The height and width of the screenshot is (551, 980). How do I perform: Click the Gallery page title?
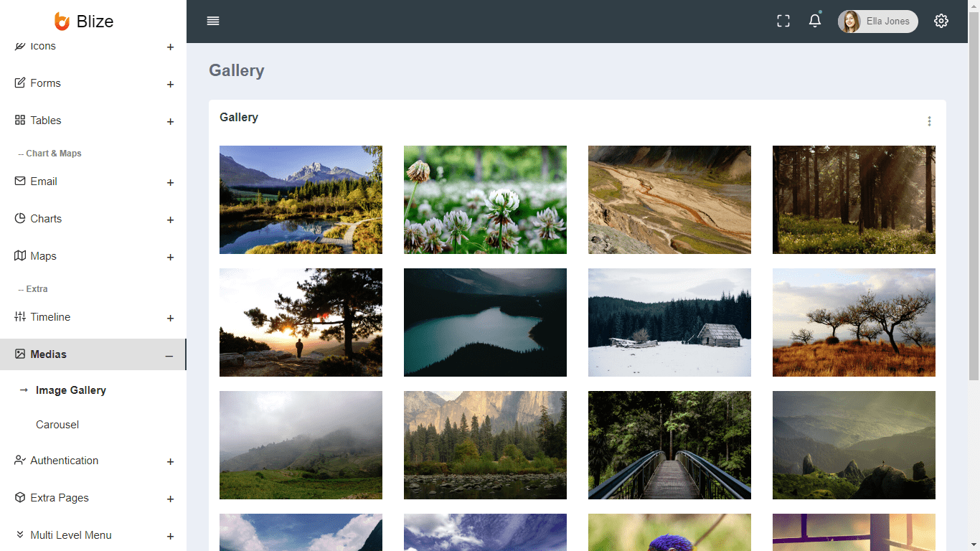pos(237,70)
